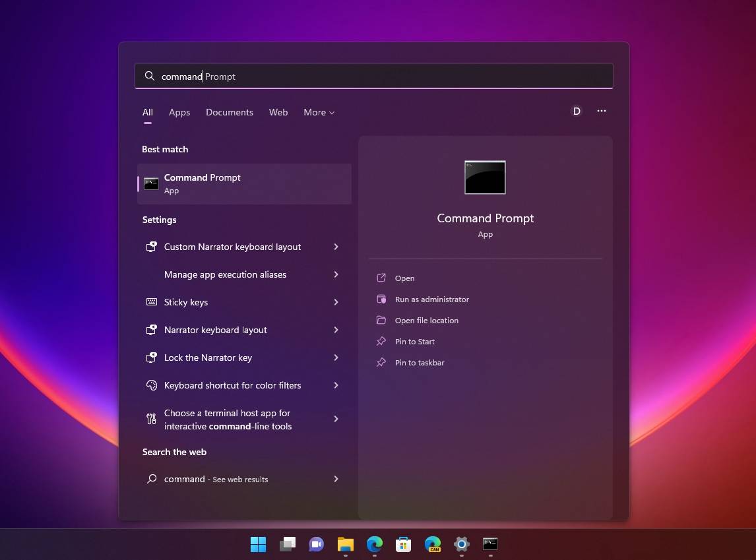Click the D user account icon
Image resolution: width=756 pixels, height=560 pixels.
point(576,111)
